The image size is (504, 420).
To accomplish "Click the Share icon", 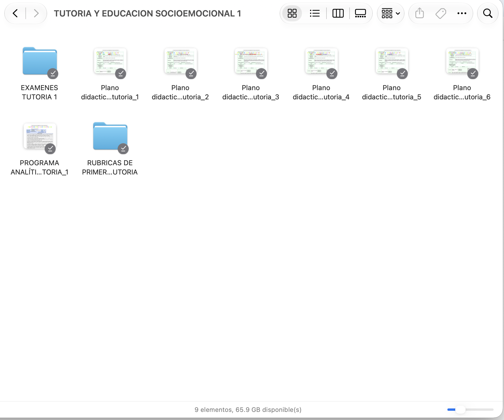I will (419, 13).
